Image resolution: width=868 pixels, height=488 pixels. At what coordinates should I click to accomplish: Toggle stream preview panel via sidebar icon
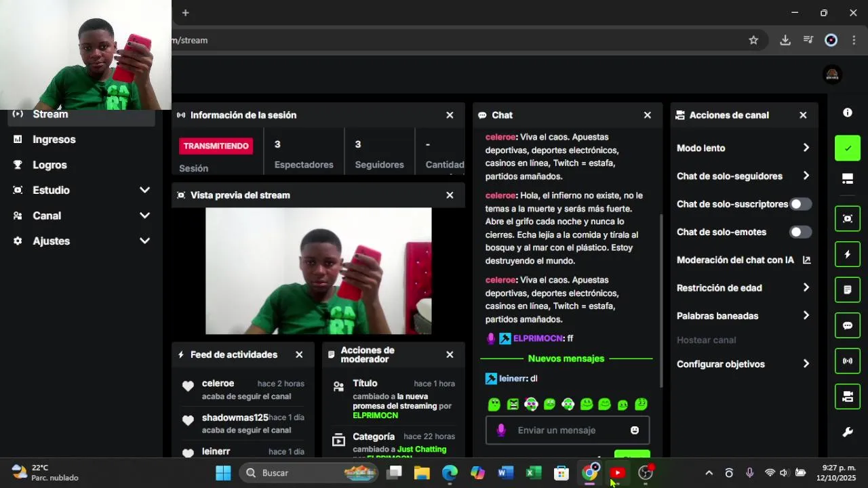[x=848, y=219]
